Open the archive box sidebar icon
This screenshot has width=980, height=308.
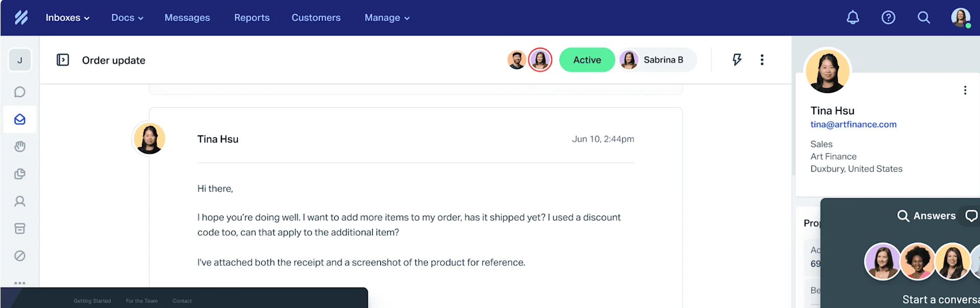tap(20, 228)
